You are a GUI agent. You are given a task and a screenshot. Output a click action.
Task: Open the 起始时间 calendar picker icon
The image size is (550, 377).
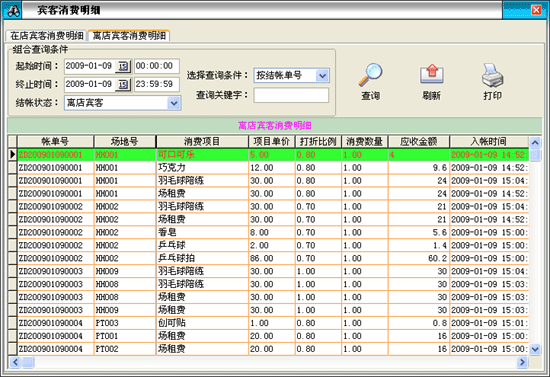(123, 66)
